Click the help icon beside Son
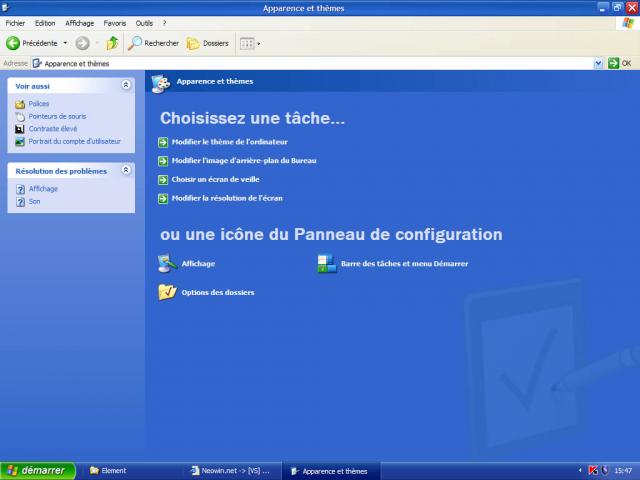 tap(20, 202)
